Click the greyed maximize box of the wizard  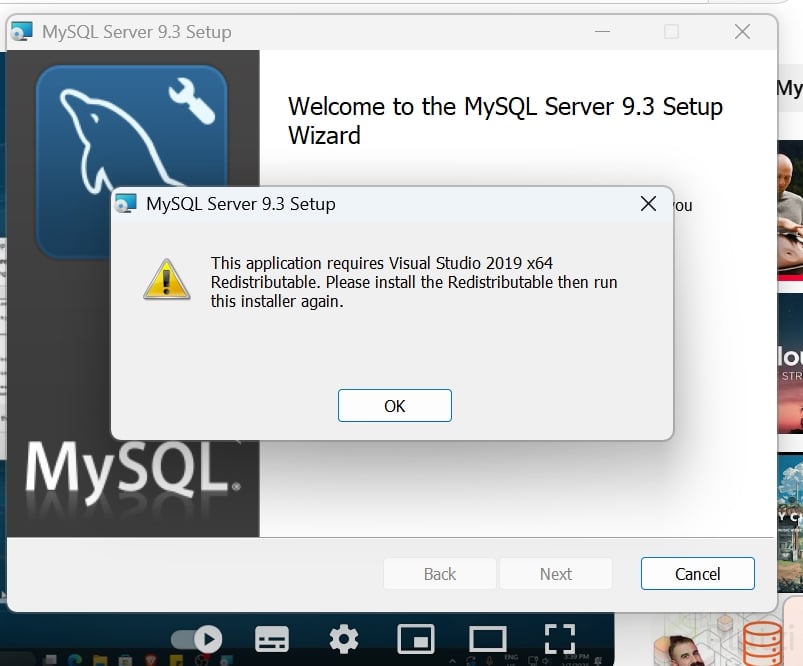[x=671, y=32]
